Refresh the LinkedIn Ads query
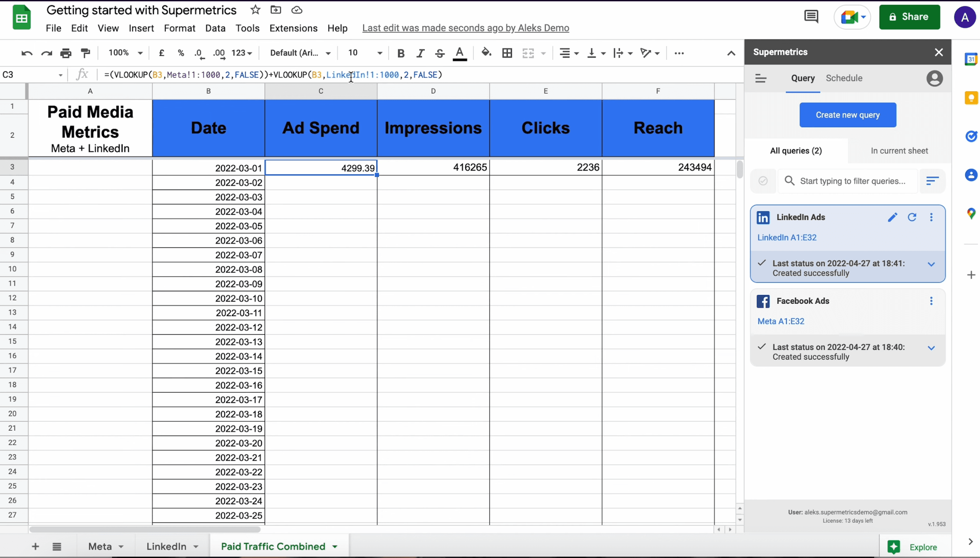Image resolution: width=980 pixels, height=558 pixels. [912, 217]
